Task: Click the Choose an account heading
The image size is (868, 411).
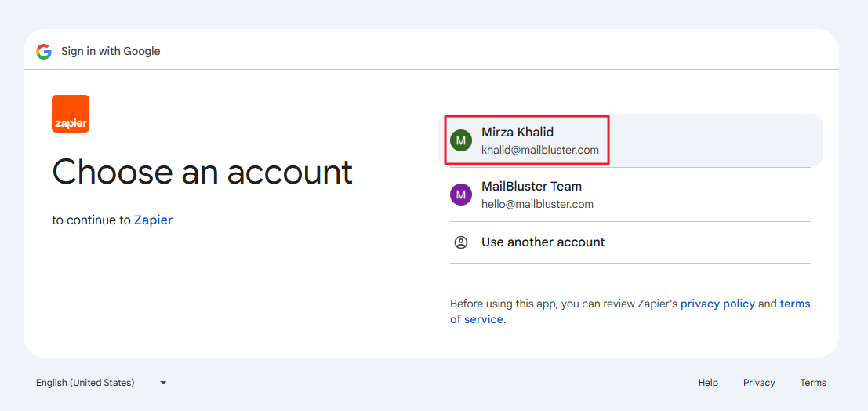Action: click(x=202, y=172)
